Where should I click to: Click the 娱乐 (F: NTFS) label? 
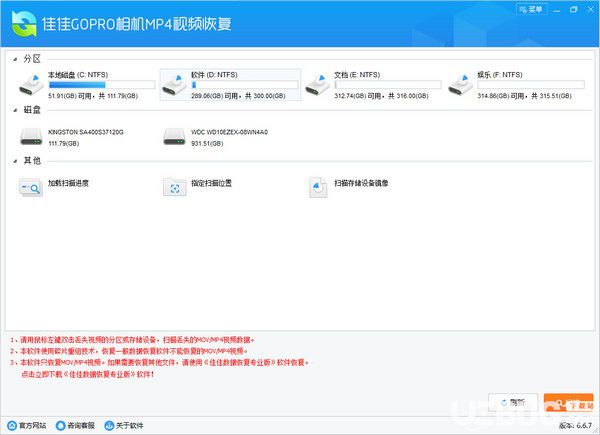pyautogui.click(x=500, y=75)
